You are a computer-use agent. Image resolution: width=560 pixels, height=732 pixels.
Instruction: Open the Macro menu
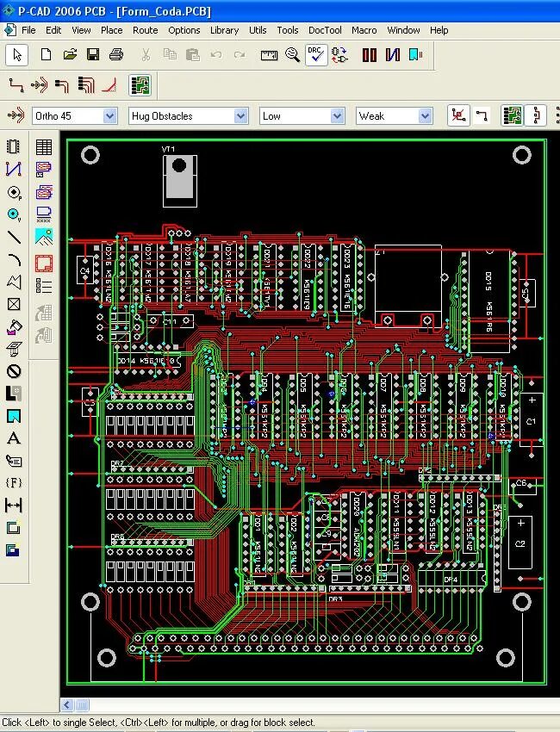click(364, 30)
